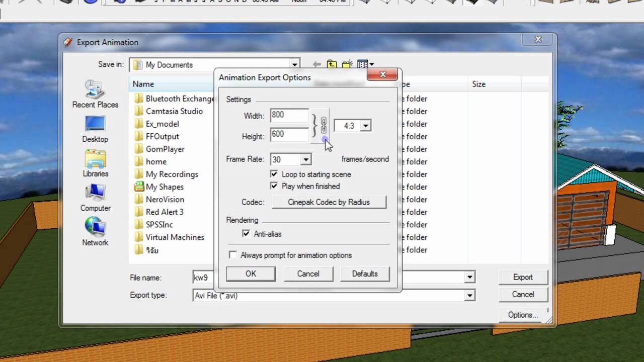Toggle the Play when finished checkbox
Viewport: 644px width, 362px height.
274,186
